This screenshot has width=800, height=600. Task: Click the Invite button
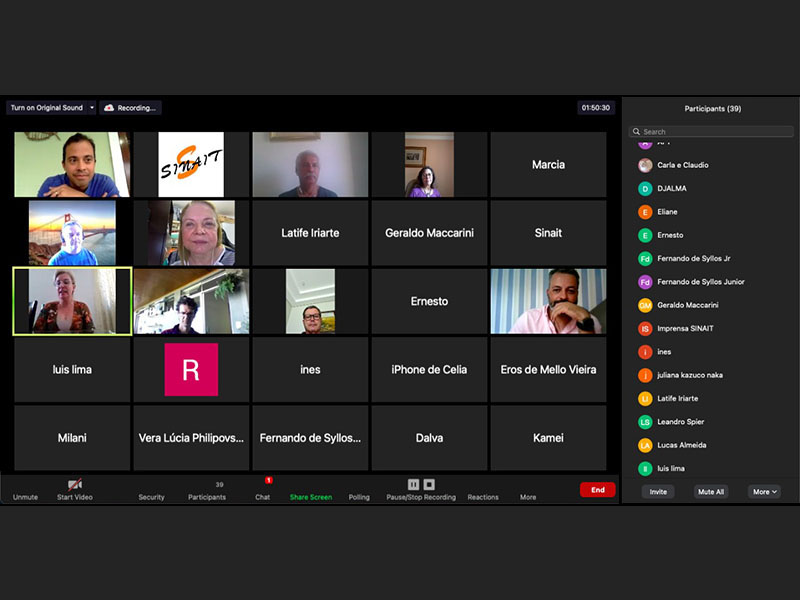tap(658, 492)
